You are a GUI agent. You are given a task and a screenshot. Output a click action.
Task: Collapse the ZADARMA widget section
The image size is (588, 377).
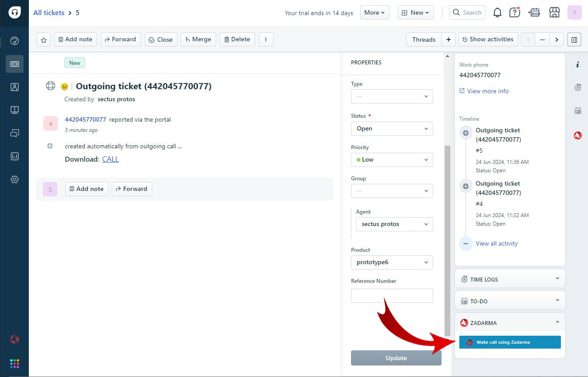(x=557, y=322)
